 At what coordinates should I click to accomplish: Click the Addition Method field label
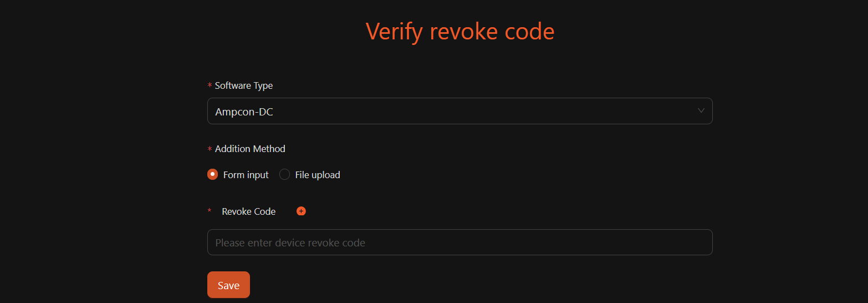(x=250, y=149)
